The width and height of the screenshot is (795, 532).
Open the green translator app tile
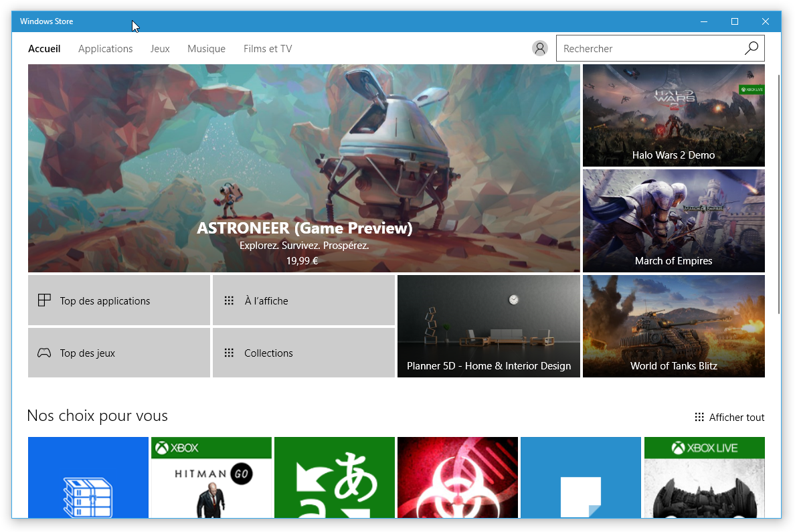(335, 477)
